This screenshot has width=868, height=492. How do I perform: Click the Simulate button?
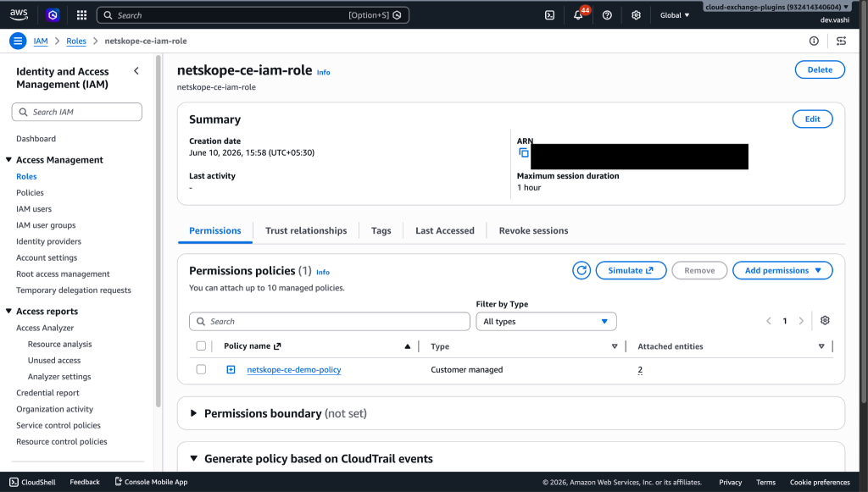631,270
